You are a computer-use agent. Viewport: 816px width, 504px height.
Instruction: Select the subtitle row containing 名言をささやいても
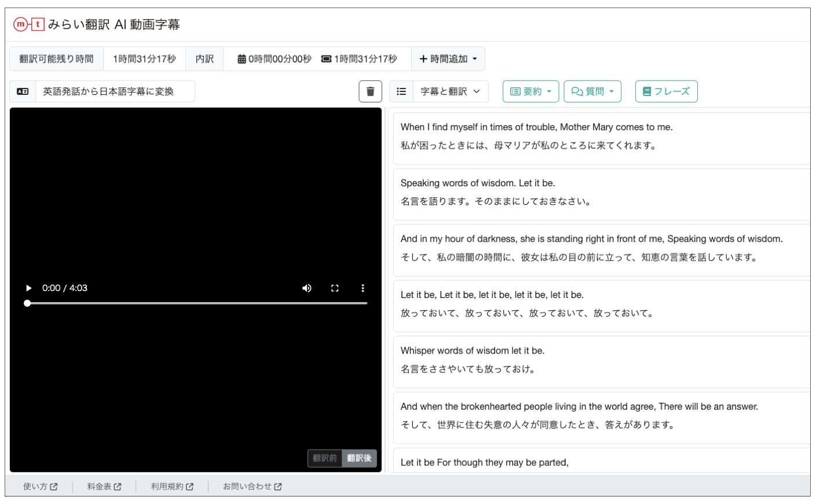point(602,362)
